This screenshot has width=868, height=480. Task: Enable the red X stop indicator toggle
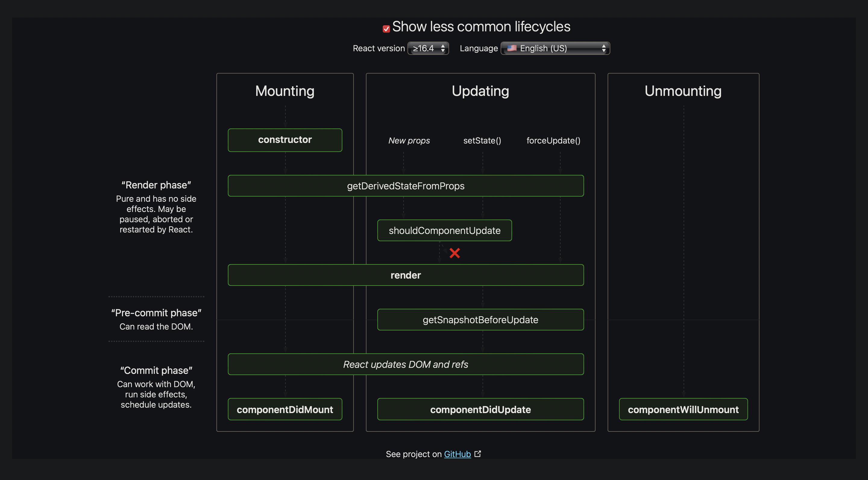[454, 253]
